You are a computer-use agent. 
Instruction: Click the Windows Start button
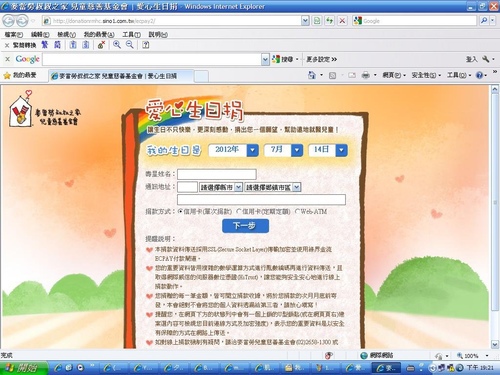coord(24,368)
